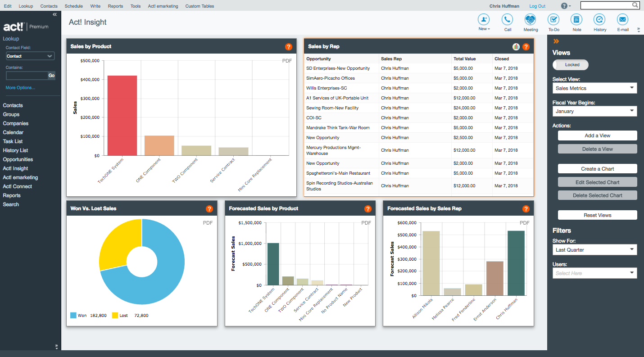Open Companies in sidebar
The height and width of the screenshot is (357, 644).
pyautogui.click(x=16, y=123)
